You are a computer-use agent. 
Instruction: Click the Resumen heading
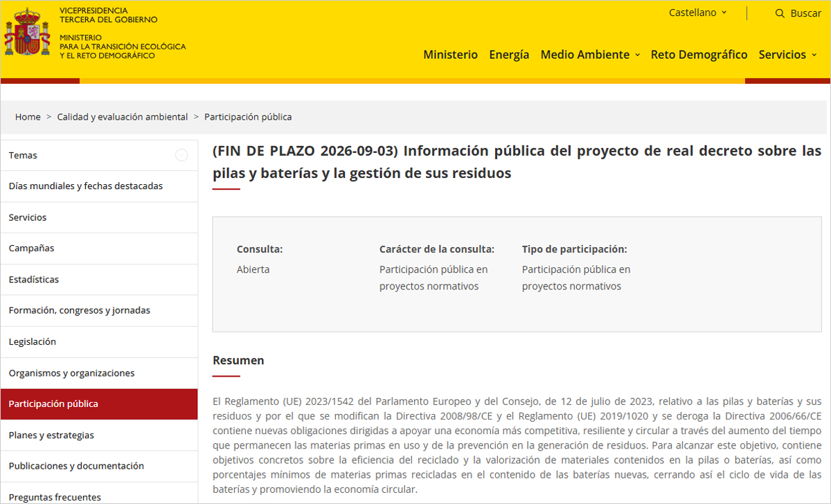(x=238, y=360)
